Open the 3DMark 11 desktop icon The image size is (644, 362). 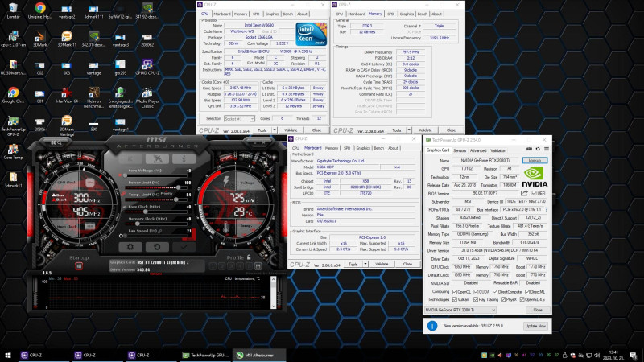(x=67, y=39)
